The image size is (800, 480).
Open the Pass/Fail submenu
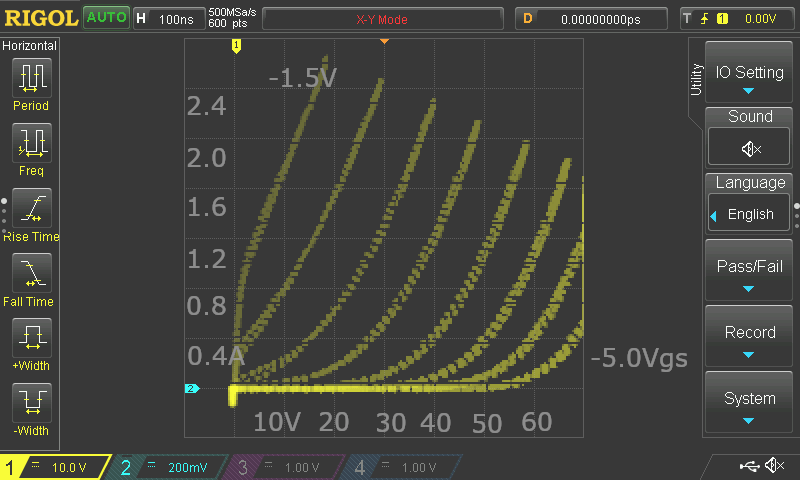tap(749, 270)
